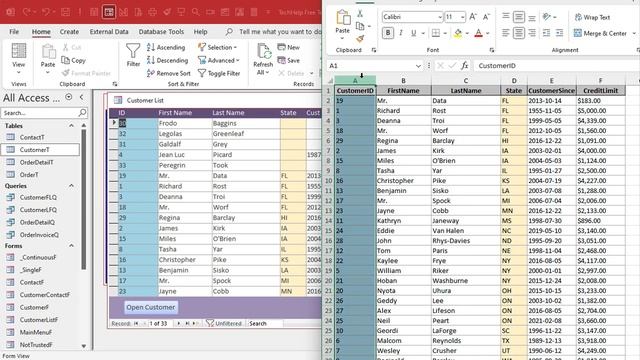Toggle Center horizontal alignment in Excel

(x=518, y=33)
